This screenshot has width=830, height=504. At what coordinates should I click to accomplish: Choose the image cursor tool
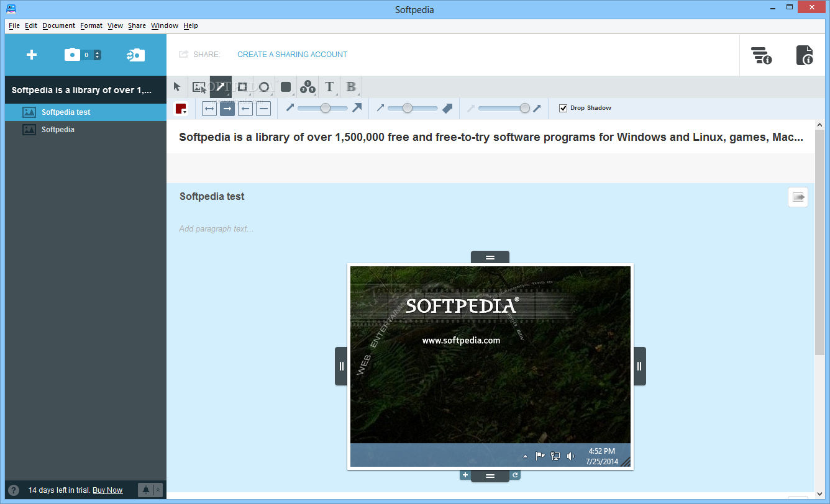pos(199,87)
